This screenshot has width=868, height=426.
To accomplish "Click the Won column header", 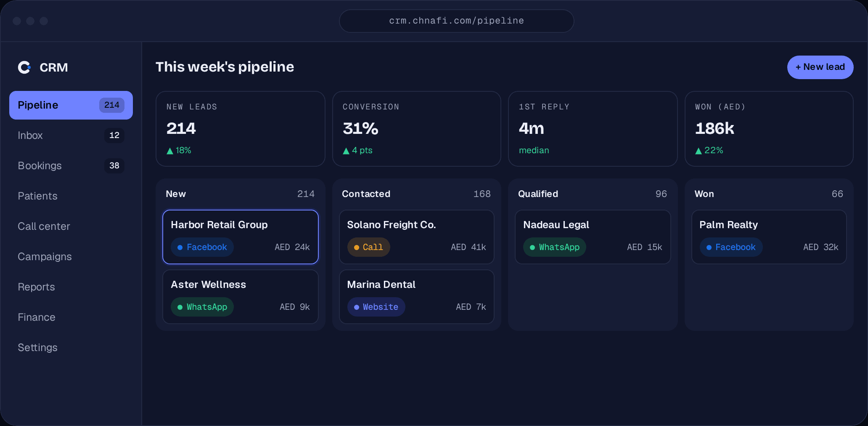I will pos(704,194).
